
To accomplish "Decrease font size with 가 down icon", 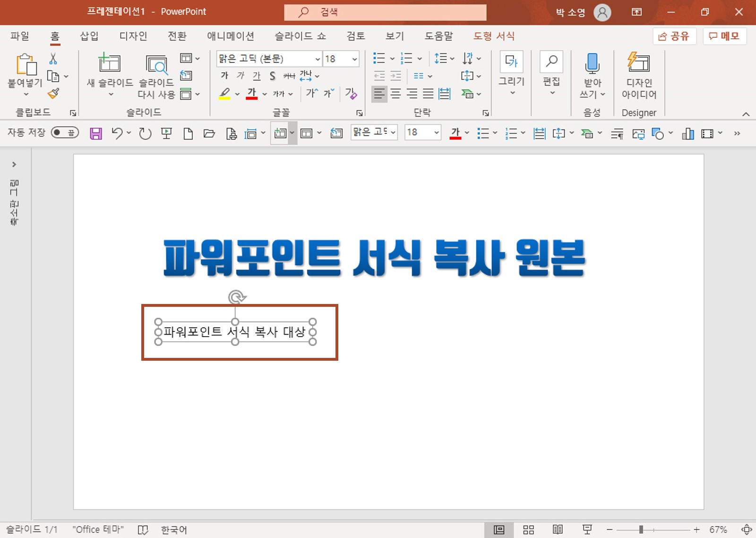I will tap(329, 93).
